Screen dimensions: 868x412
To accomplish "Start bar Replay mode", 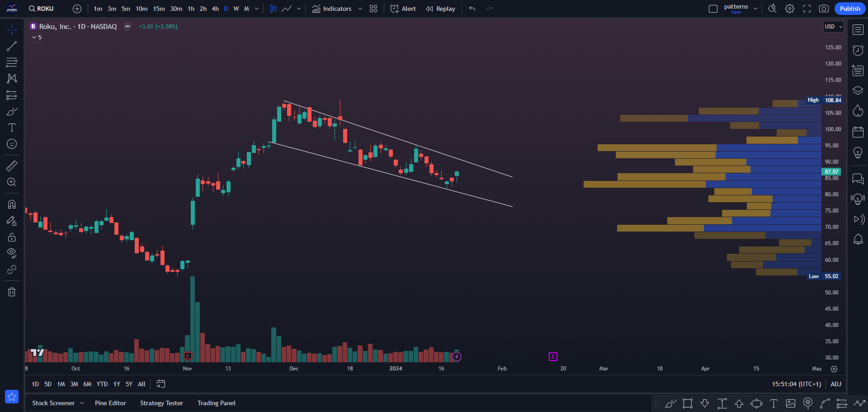I will point(440,9).
